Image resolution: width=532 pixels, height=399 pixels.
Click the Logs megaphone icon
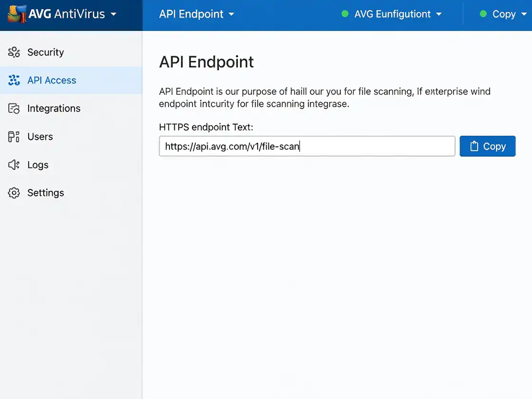point(14,164)
